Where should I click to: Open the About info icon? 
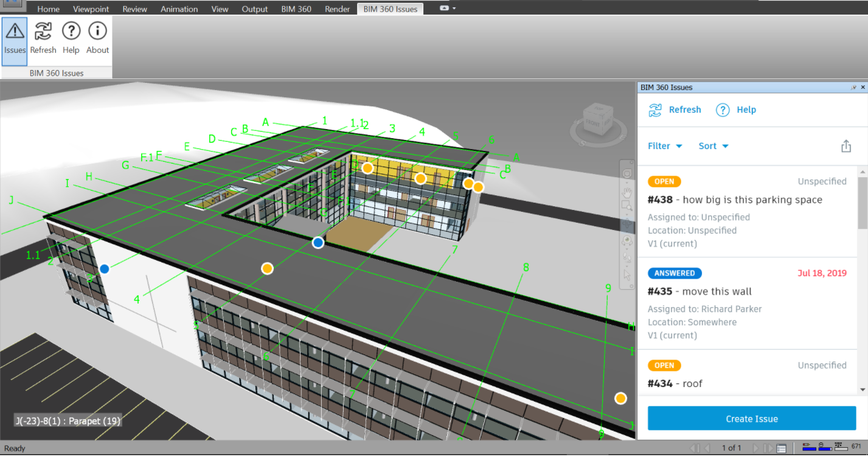[x=97, y=30]
